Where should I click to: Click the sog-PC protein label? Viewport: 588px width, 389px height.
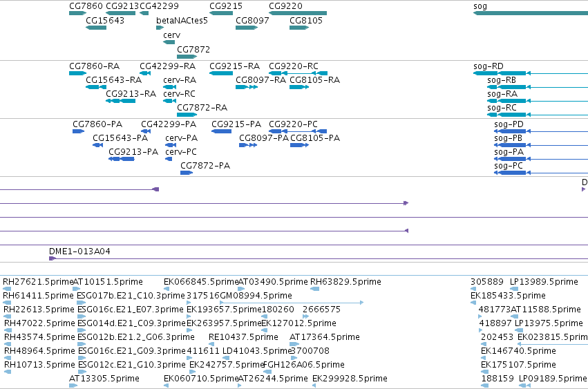point(509,166)
